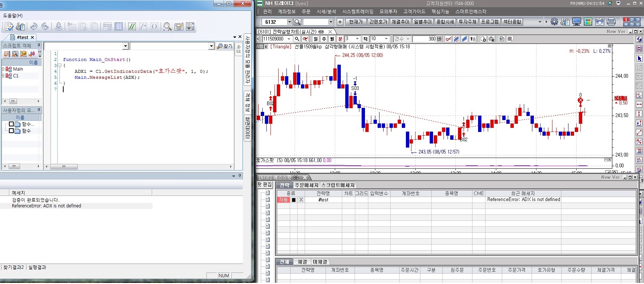This screenshot has width=644, height=284.
Task: Expand the Main tree node
Action: click(x=3, y=69)
